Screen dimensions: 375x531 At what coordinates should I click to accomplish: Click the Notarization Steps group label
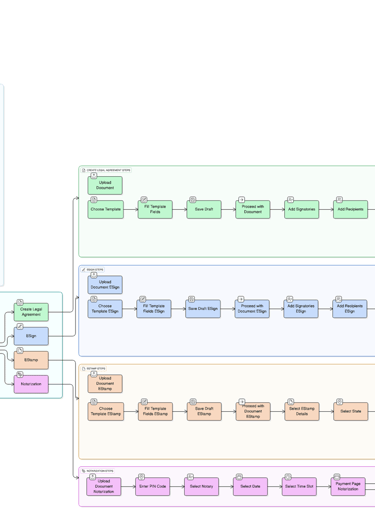pos(98,471)
